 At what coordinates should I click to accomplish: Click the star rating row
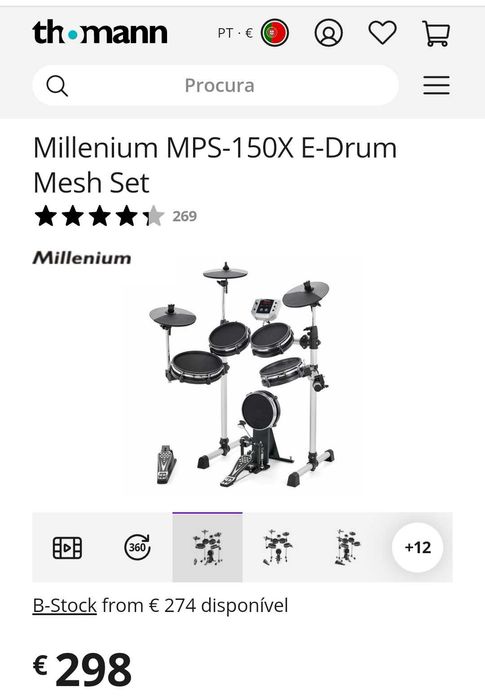pyautogui.click(x=99, y=216)
